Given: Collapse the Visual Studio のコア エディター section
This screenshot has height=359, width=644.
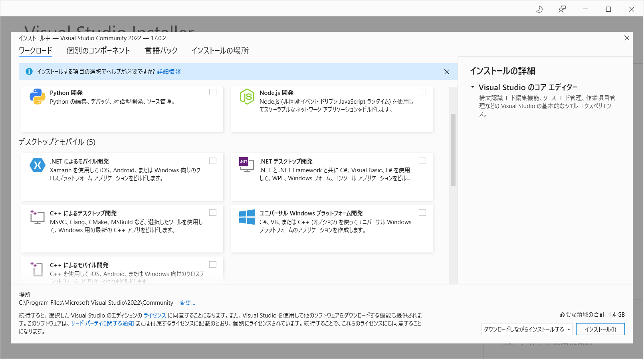Looking at the screenshot, I should click(473, 87).
